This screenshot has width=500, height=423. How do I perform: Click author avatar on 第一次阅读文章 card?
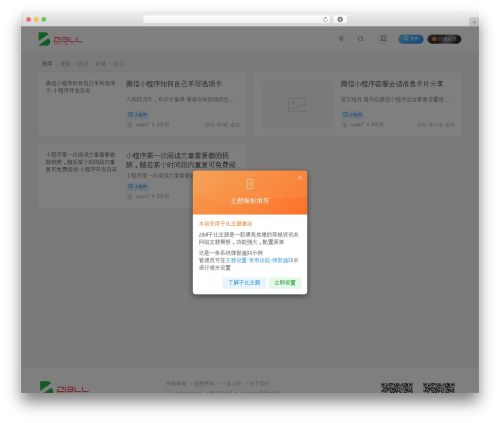[130, 196]
